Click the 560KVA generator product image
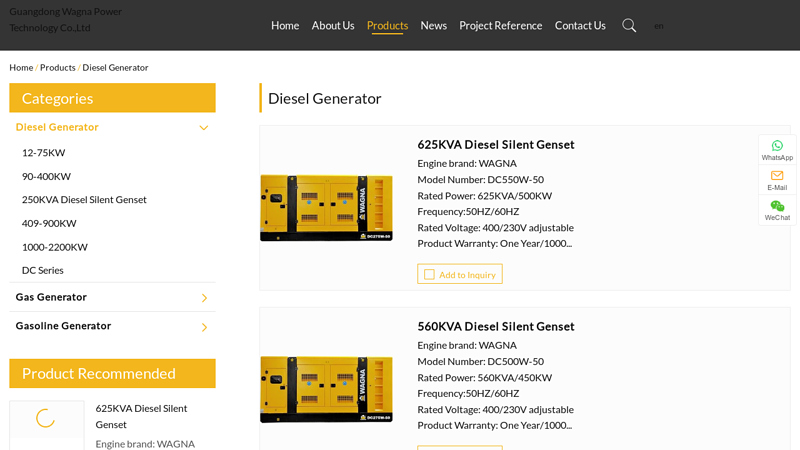The height and width of the screenshot is (450, 800). click(327, 389)
